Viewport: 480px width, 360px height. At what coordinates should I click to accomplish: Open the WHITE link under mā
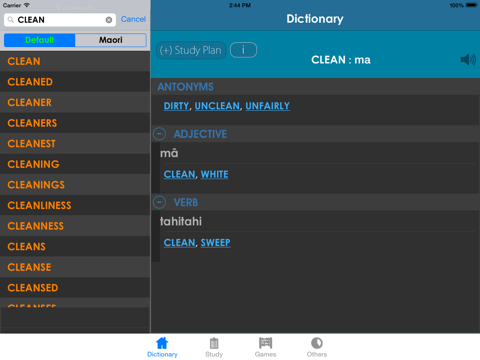tap(214, 174)
